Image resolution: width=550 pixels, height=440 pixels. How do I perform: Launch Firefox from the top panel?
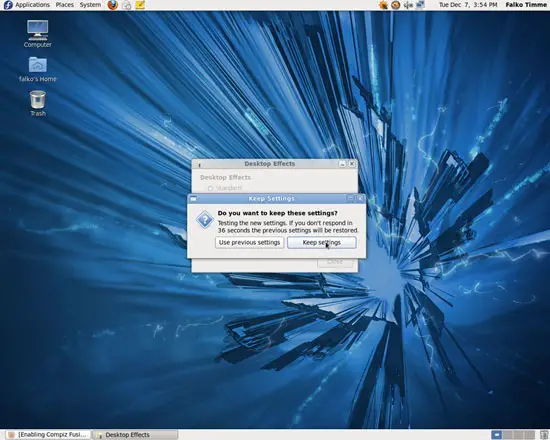coord(113,5)
